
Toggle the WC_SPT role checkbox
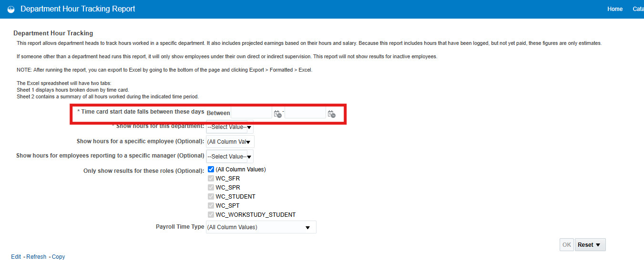click(211, 206)
